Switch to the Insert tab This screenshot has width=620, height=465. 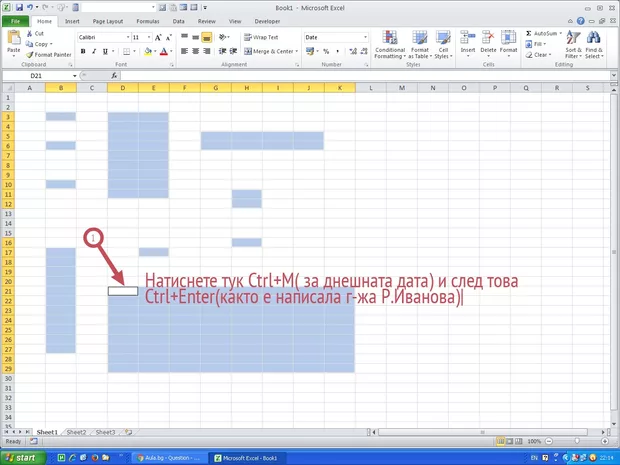72,21
